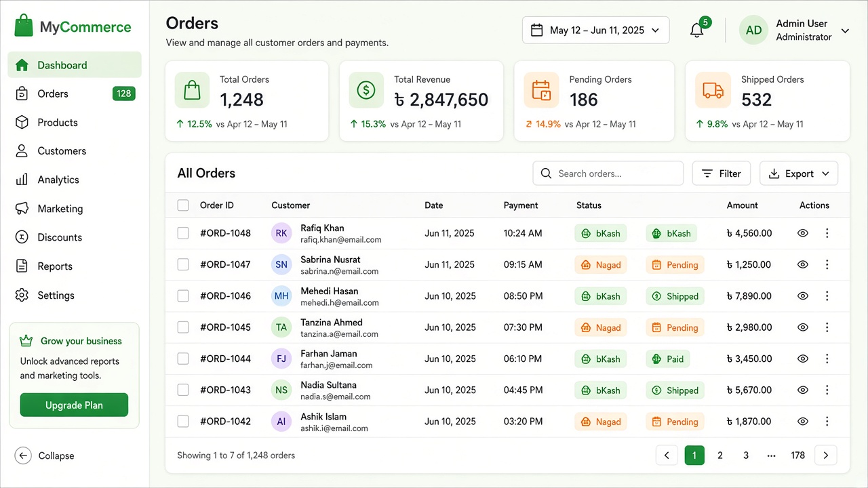Open the Dashboard menu item
Image resolution: width=868 pixels, height=488 pixels.
tap(75, 65)
